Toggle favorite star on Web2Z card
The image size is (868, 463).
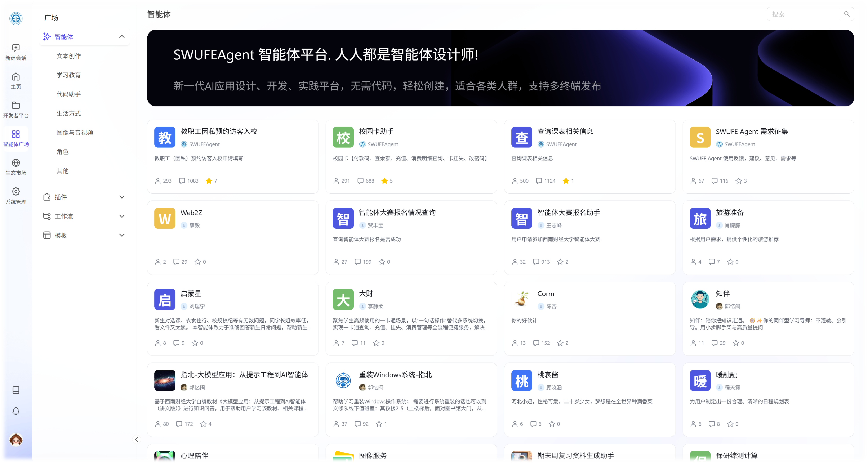(x=198, y=262)
